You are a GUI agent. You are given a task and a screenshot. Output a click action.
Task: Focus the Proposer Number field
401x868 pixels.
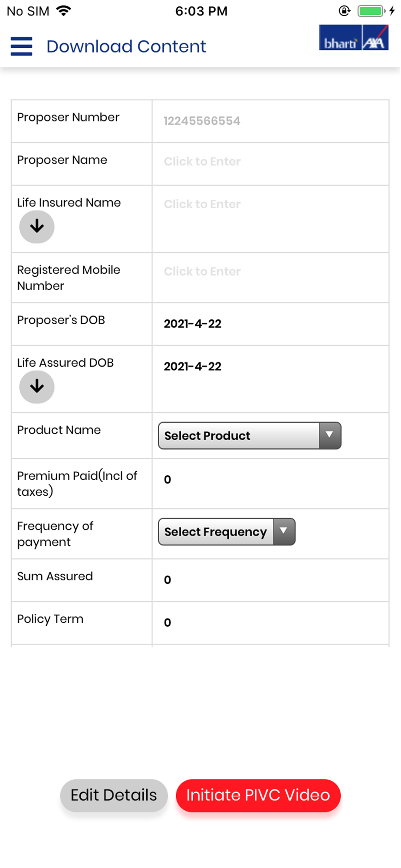coord(270,121)
